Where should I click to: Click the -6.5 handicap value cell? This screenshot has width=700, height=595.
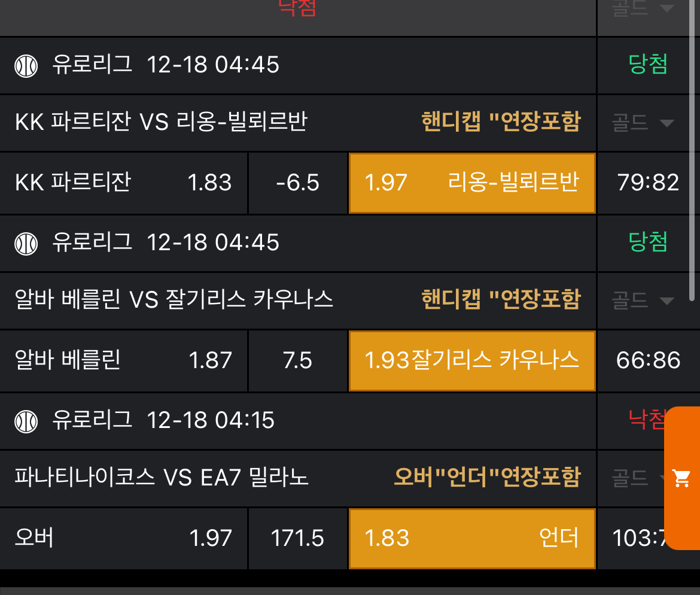(298, 183)
